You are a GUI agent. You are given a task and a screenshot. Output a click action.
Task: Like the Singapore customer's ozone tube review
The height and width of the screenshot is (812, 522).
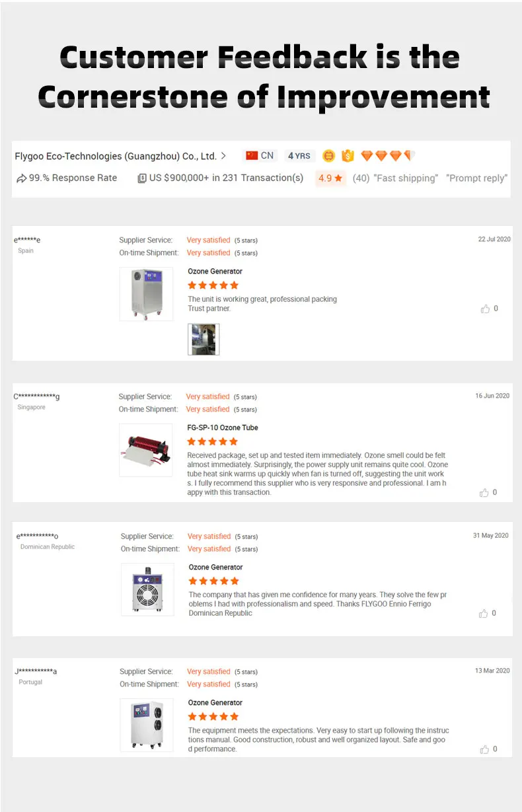(x=484, y=492)
